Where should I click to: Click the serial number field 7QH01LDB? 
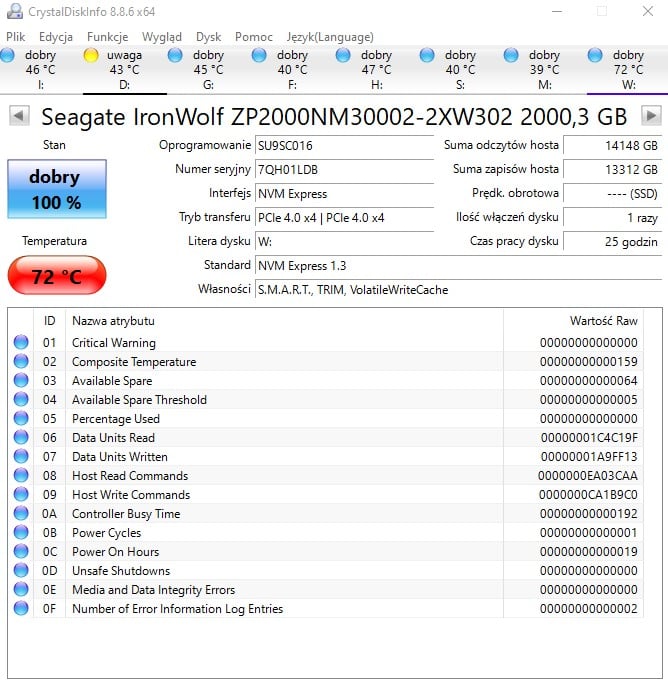click(x=344, y=170)
